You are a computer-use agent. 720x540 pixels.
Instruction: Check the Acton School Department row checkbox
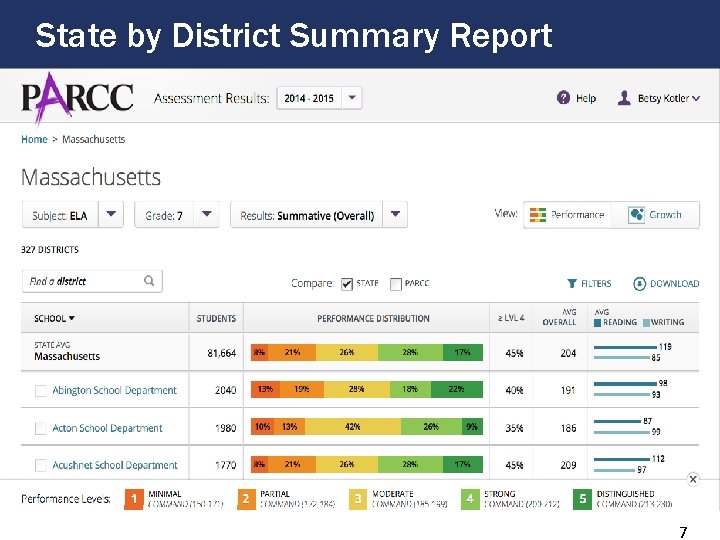click(x=41, y=428)
